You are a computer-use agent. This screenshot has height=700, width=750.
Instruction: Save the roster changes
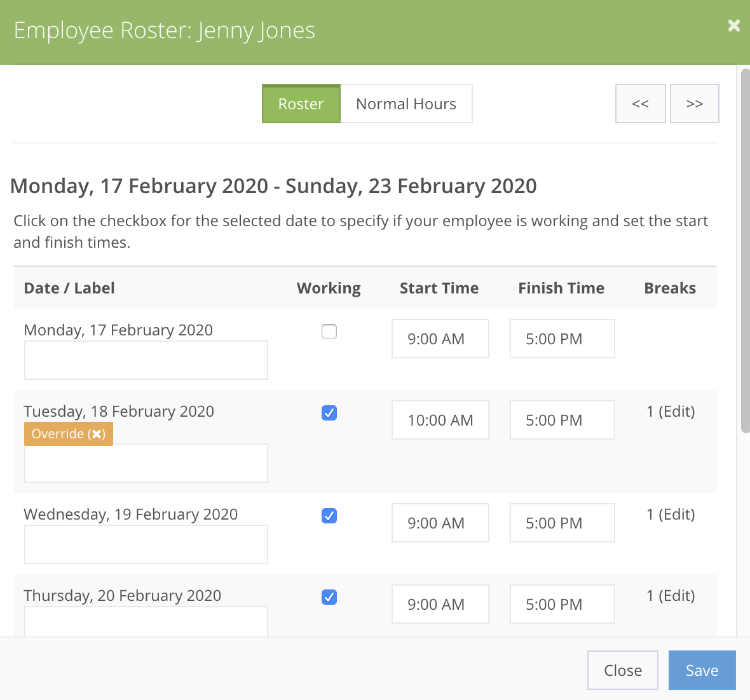coord(702,670)
